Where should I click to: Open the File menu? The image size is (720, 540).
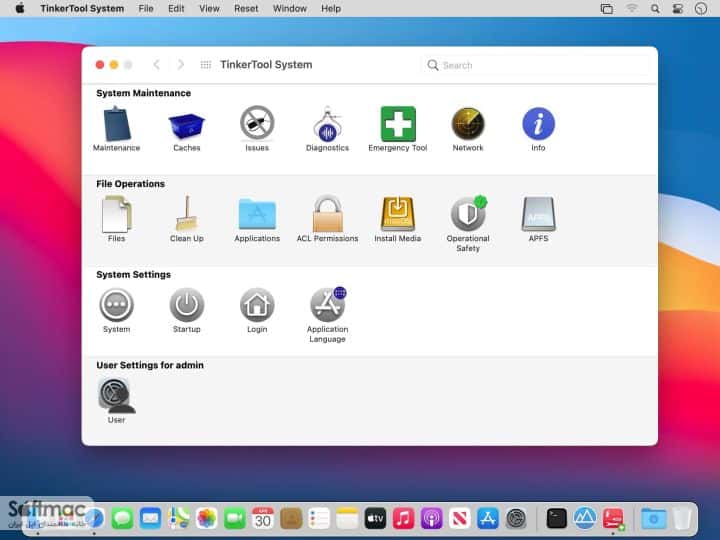pyautogui.click(x=146, y=8)
